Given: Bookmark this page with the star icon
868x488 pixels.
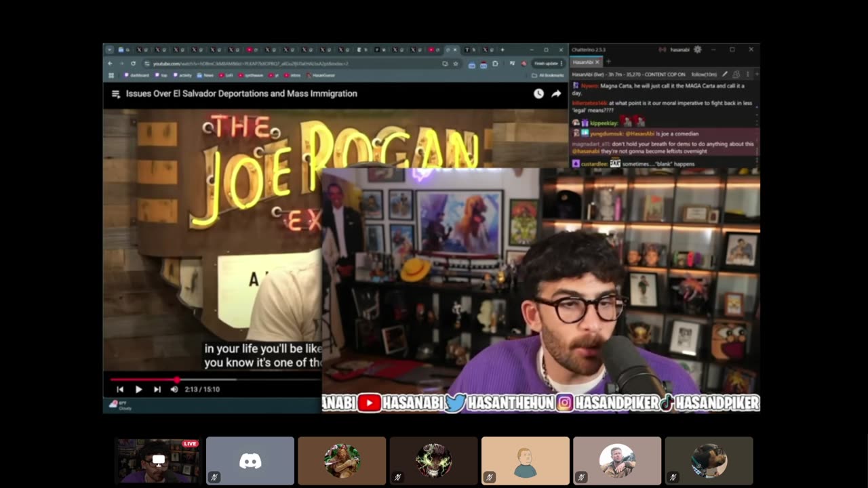Looking at the screenshot, I should [x=455, y=63].
